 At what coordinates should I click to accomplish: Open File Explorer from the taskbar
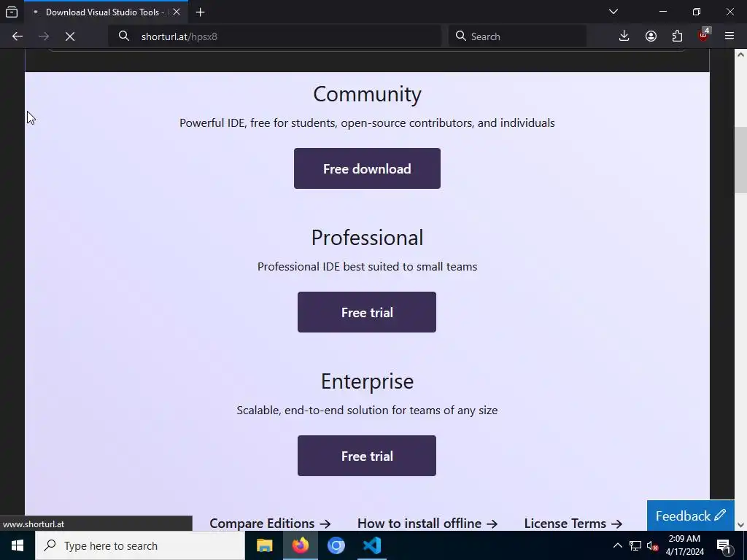tap(264, 545)
